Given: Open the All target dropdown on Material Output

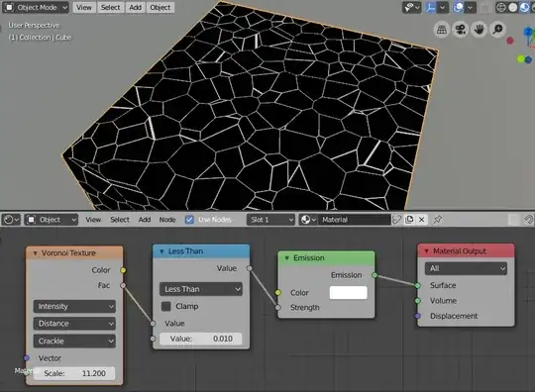Looking at the screenshot, I should pos(466,268).
